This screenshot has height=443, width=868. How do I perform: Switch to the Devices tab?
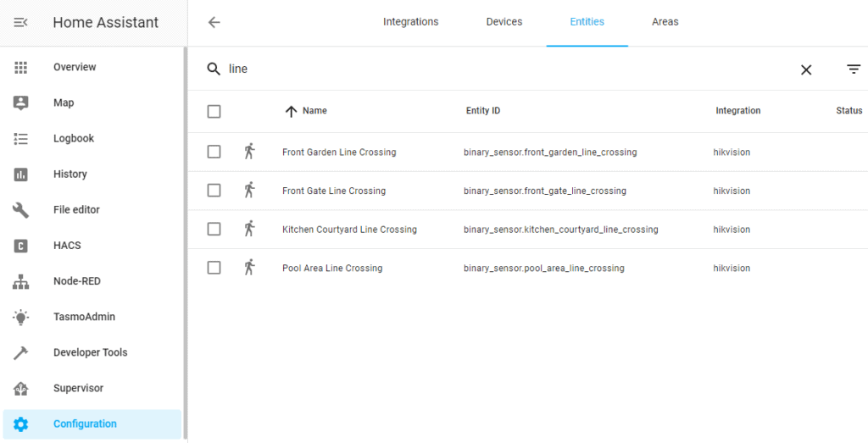(504, 22)
